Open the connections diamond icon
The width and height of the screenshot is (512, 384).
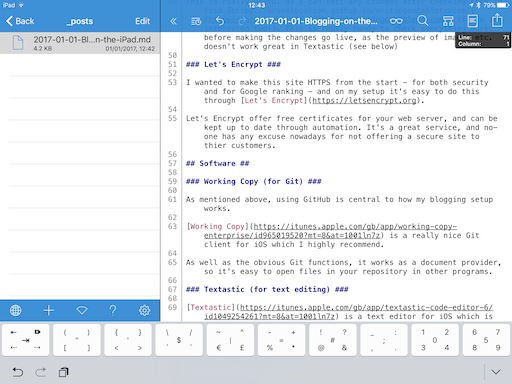point(82,310)
